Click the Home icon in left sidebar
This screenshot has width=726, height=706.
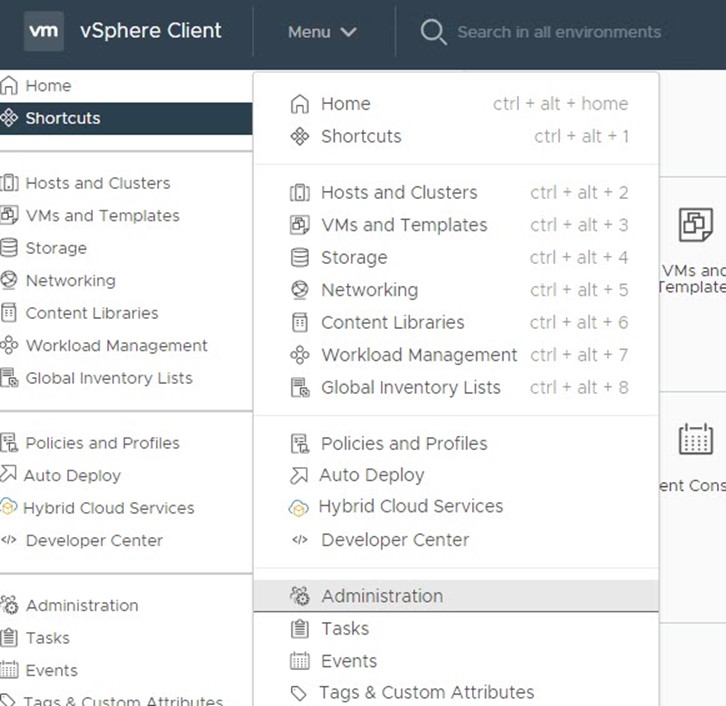pyautogui.click(x=9, y=86)
